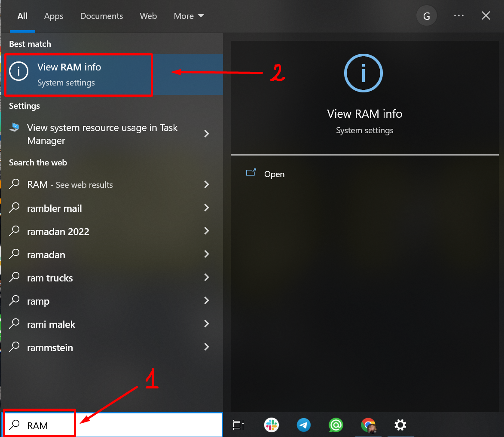The image size is (504, 437).
Task: Open Slack from the taskbar
Action: click(271, 425)
